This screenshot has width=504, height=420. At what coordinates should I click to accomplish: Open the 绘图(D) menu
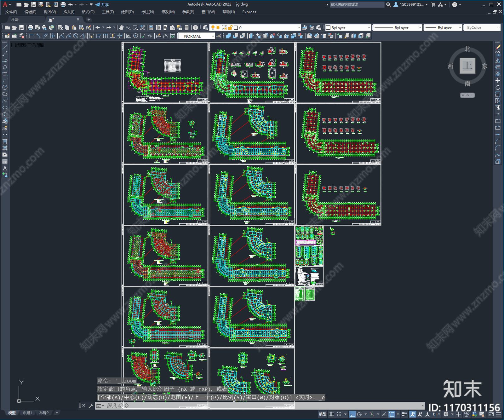coord(127,12)
